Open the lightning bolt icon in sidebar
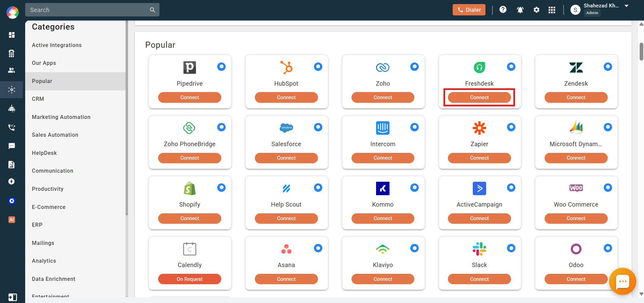Viewport: 644px width, 303px height. coord(12,181)
